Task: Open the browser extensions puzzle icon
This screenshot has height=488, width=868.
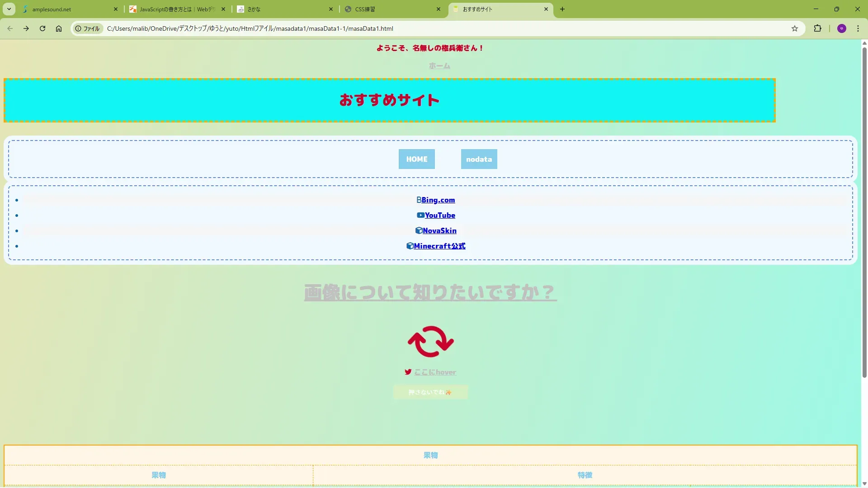Action: click(x=817, y=28)
